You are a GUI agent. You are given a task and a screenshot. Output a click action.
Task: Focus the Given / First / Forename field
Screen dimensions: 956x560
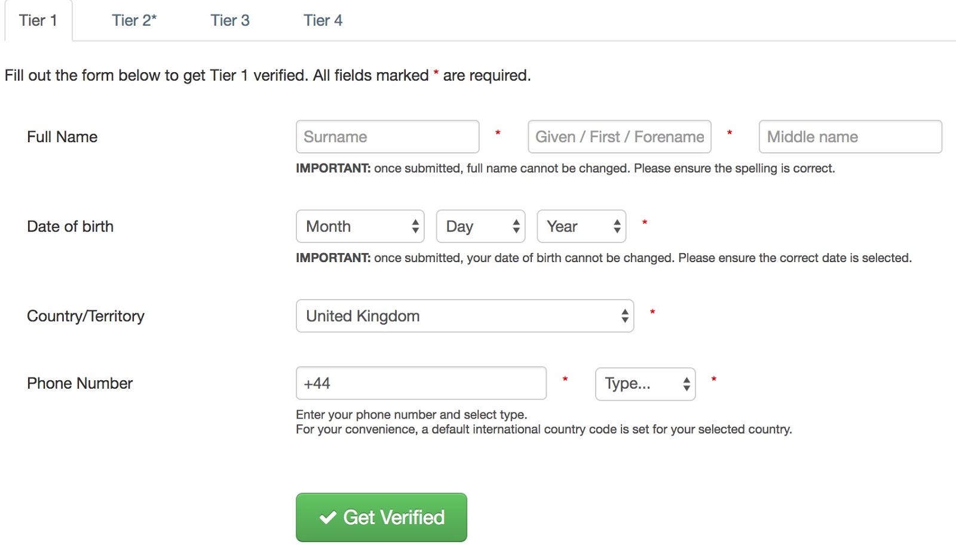point(619,137)
